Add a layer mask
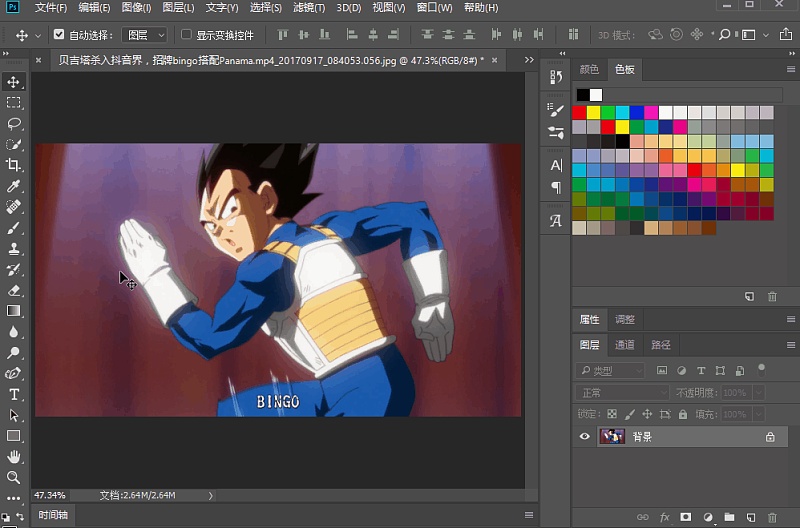This screenshot has height=528, width=800. 686,517
